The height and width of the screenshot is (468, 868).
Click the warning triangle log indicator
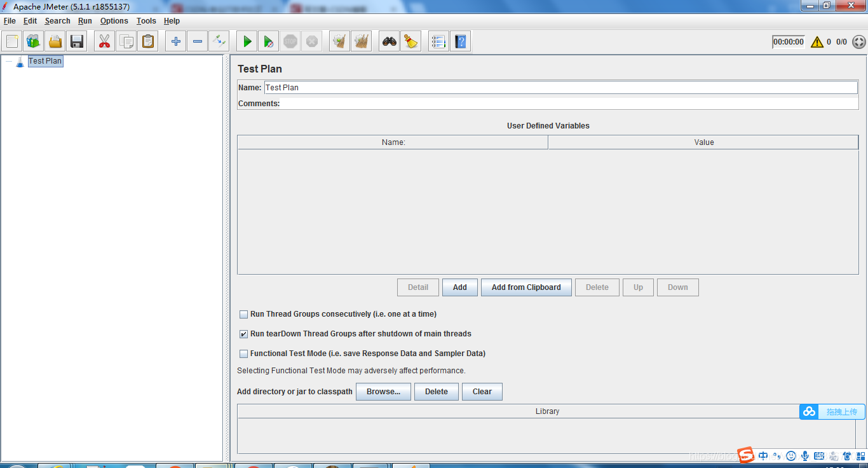pos(817,42)
